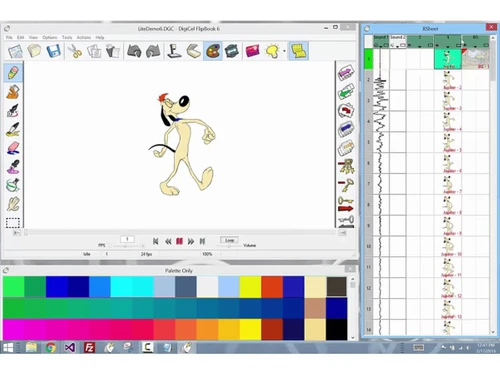Select the eyedropper color picker tool
The height and width of the screenshot is (375, 500).
pos(13,167)
